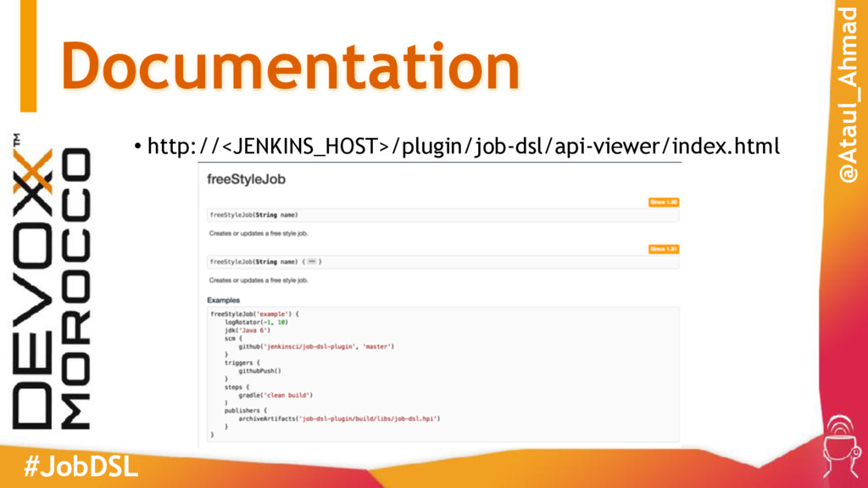This screenshot has height=488, width=868.
Task: Select the Examples section label
Action: [224, 297]
